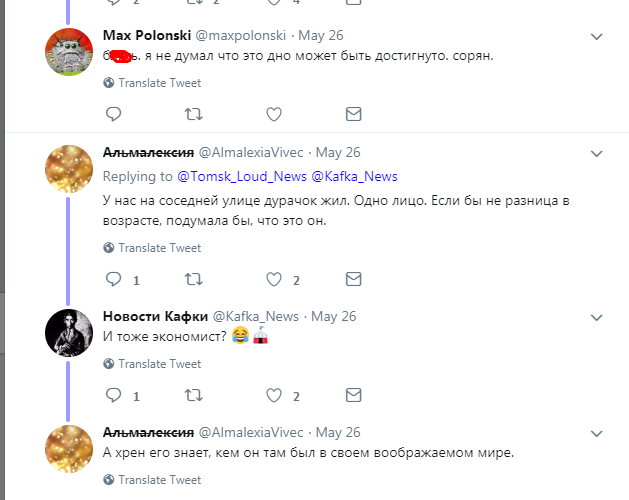
Task: Share Новости Кафки tweet via message icon
Action: (x=353, y=395)
